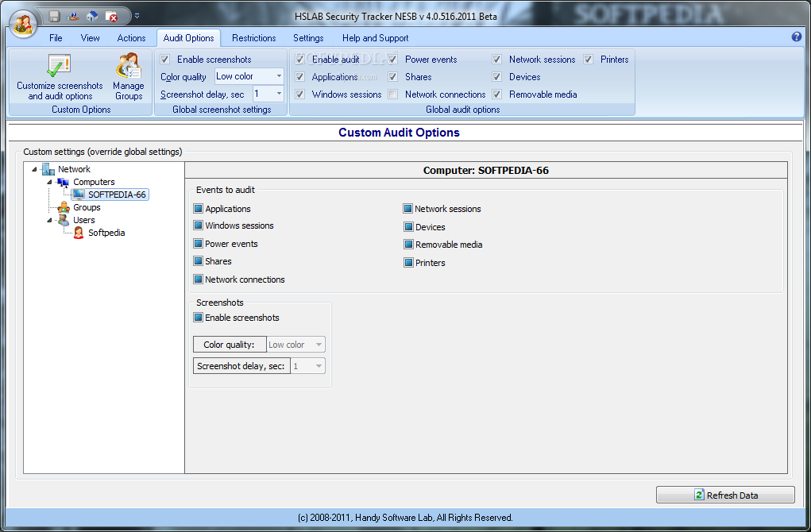Click the Computers icon in the tree

[x=63, y=182]
